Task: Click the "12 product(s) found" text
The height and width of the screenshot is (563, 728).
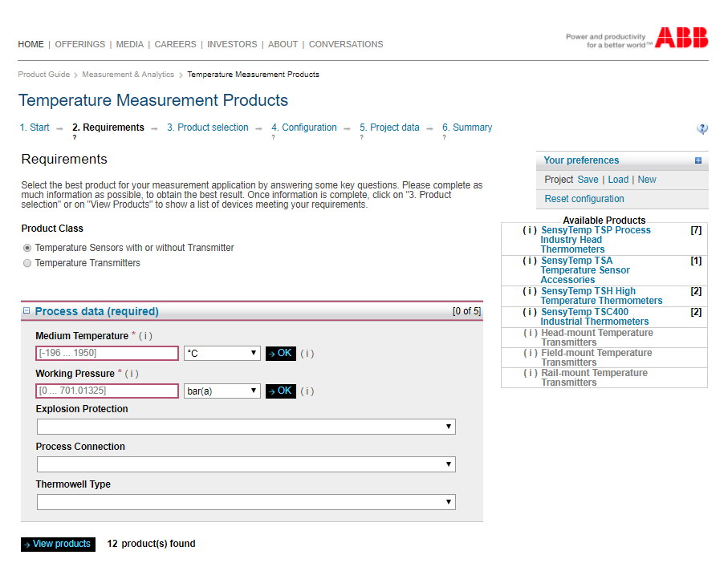Action: tap(152, 544)
